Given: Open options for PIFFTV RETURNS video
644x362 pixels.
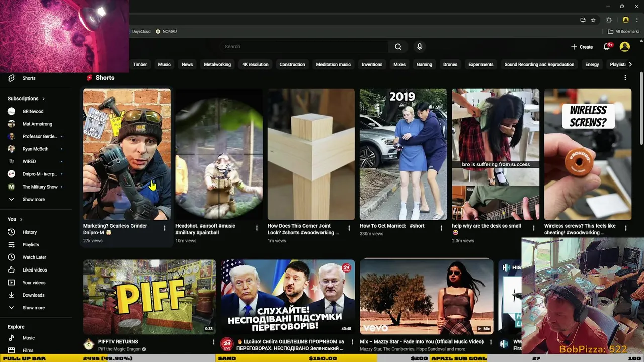Looking at the screenshot, I should tap(213, 342).
